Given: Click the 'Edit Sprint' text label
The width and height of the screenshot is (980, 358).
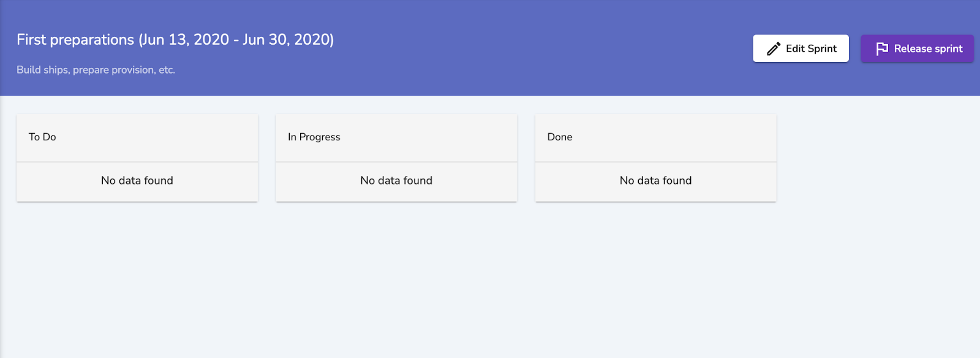Looking at the screenshot, I should (811, 48).
